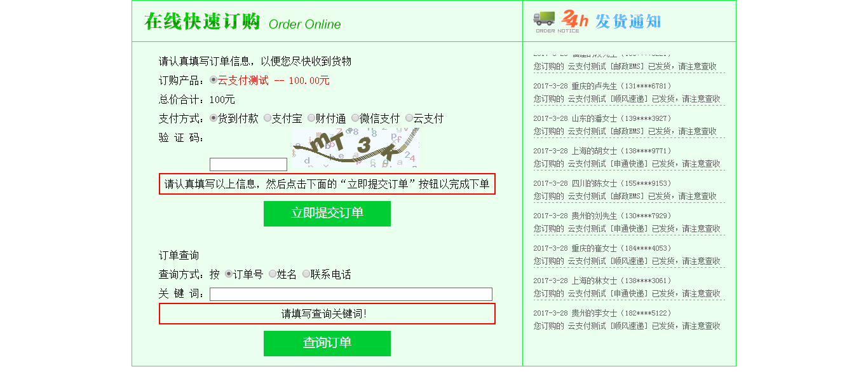Click the 立即提交订单 submit button

click(x=327, y=213)
